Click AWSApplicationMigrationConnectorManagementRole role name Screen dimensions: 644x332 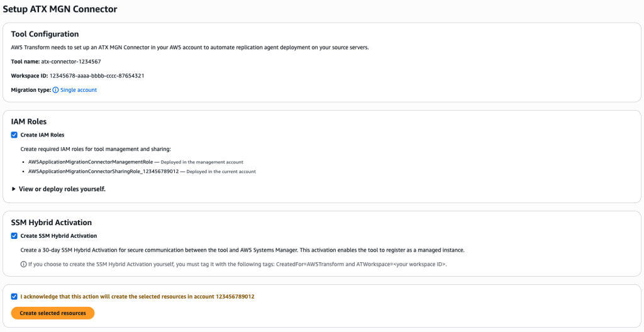click(x=91, y=162)
